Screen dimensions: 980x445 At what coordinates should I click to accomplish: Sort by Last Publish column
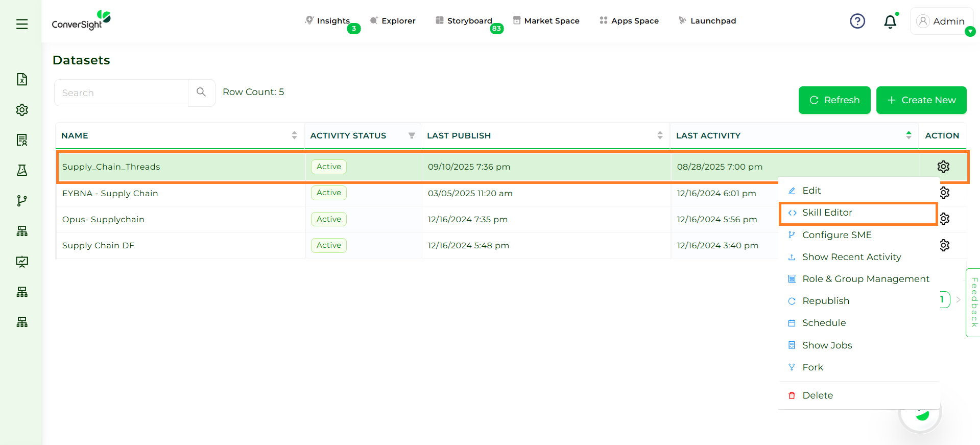[x=660, y=135]
